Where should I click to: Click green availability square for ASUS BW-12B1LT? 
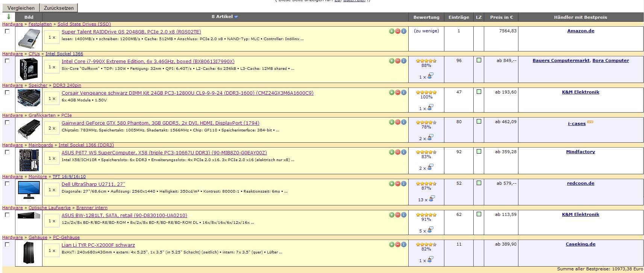tap(479, 214)
